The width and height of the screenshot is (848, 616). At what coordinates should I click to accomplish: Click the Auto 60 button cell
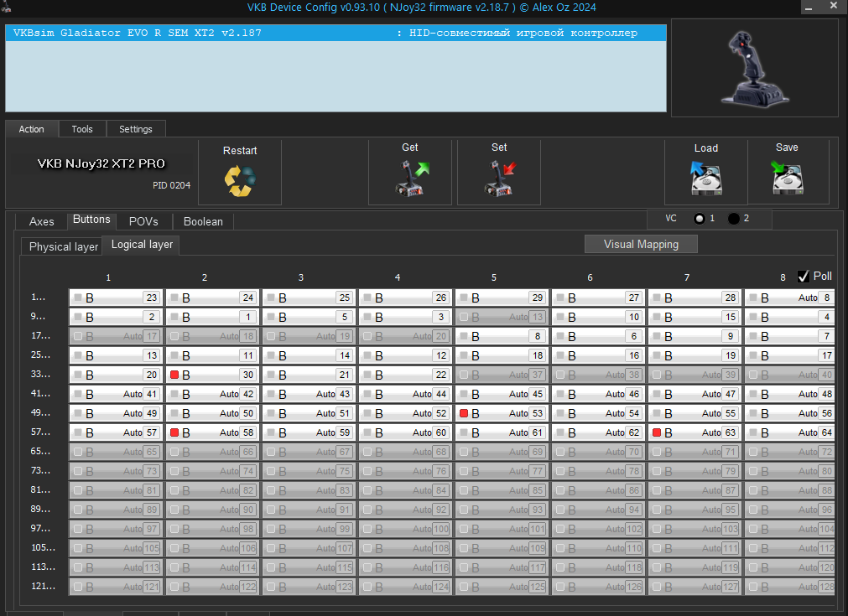click(x=406, y=432)
